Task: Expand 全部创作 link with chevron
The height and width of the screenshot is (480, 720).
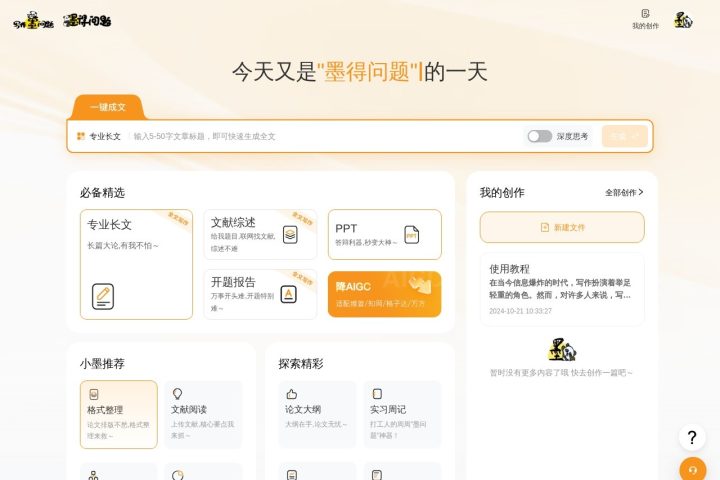Action: point(624,192)
